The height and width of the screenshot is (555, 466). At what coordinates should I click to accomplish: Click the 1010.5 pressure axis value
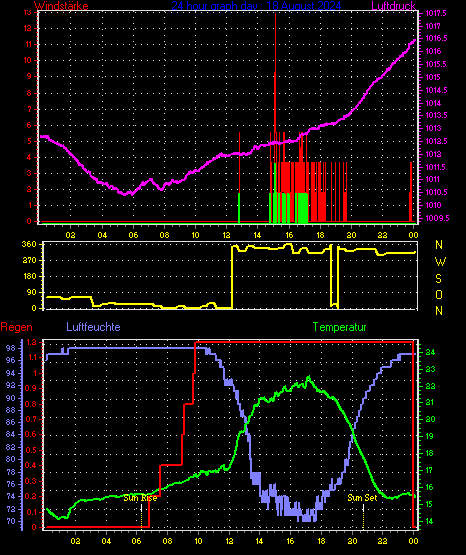tap(436, 193)
